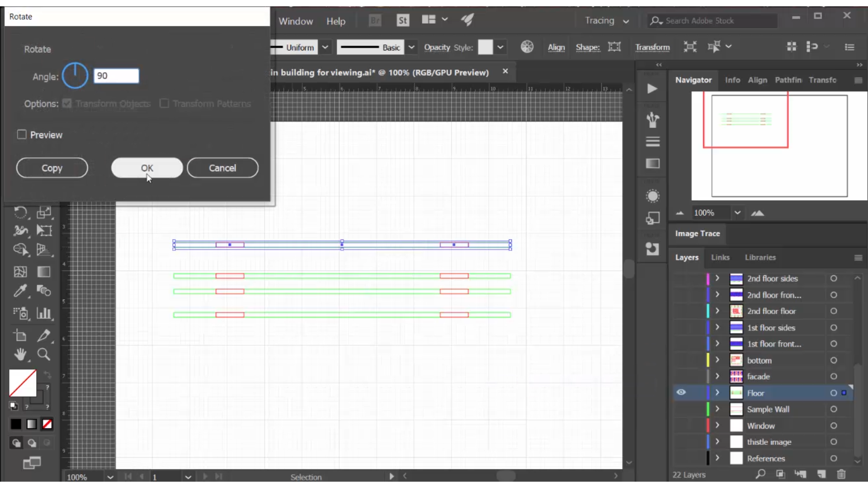Screen dimensions: 868x488
Task: Enable Transform Patterns option
Action: tap(165, 103)
